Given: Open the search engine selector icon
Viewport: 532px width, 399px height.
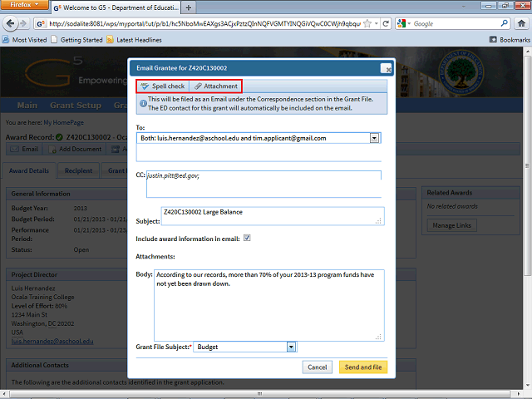Looking at the screenshot, I should point(404,23).
